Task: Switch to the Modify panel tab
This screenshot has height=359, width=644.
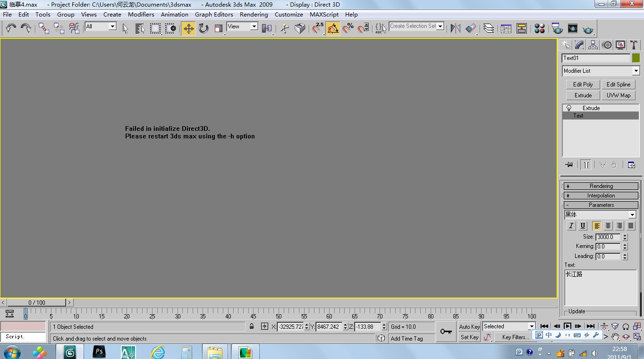Action: [579, 45]
